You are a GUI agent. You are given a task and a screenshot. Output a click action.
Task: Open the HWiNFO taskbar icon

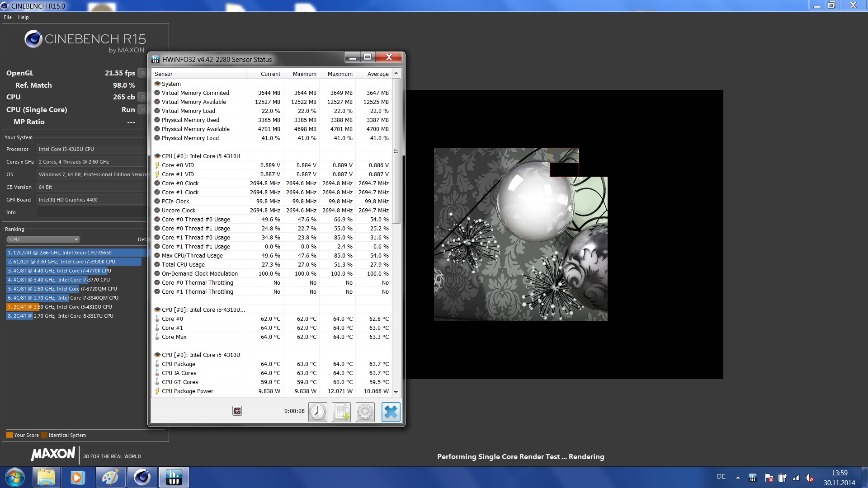[174, 477]
